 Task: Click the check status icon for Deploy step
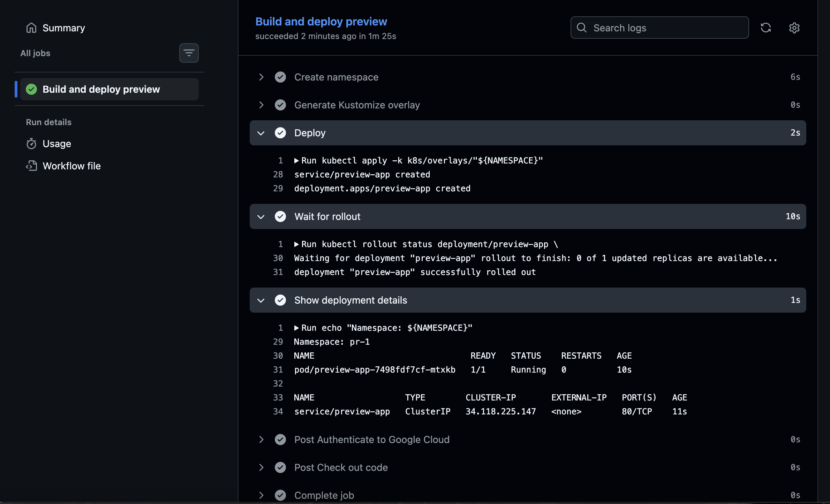coord(280,133)
